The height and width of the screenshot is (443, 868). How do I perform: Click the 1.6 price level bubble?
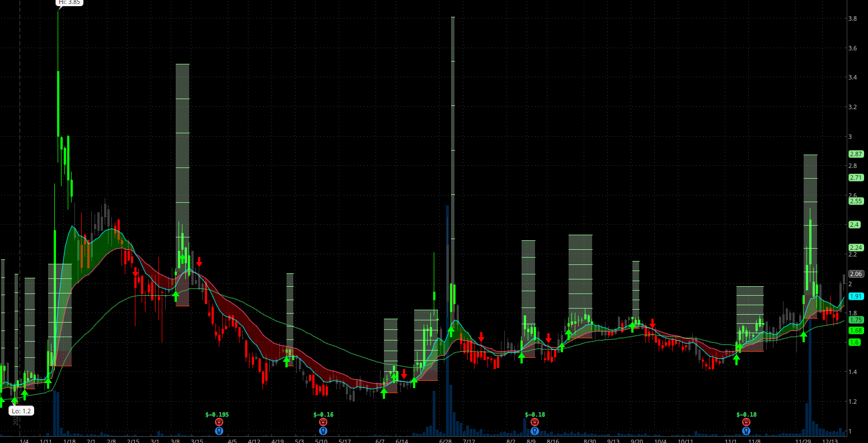click(x=855, y=342)
